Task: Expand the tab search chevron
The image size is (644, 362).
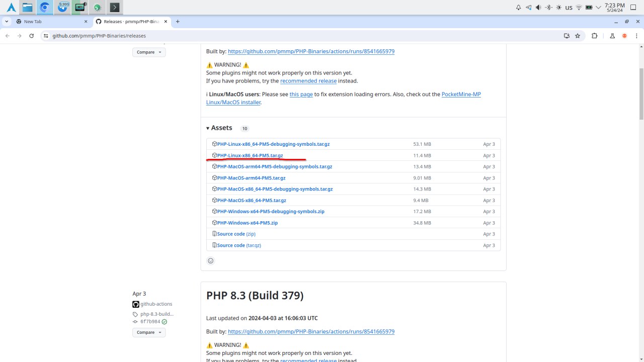Action: pyautogui.click(x=6, y=22)
